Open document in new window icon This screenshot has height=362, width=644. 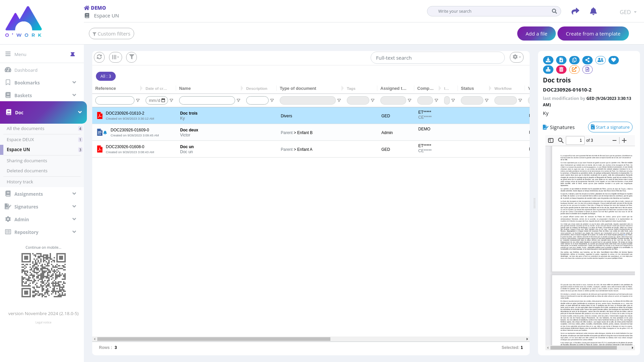pyautogui.click(x=574, y=70)
